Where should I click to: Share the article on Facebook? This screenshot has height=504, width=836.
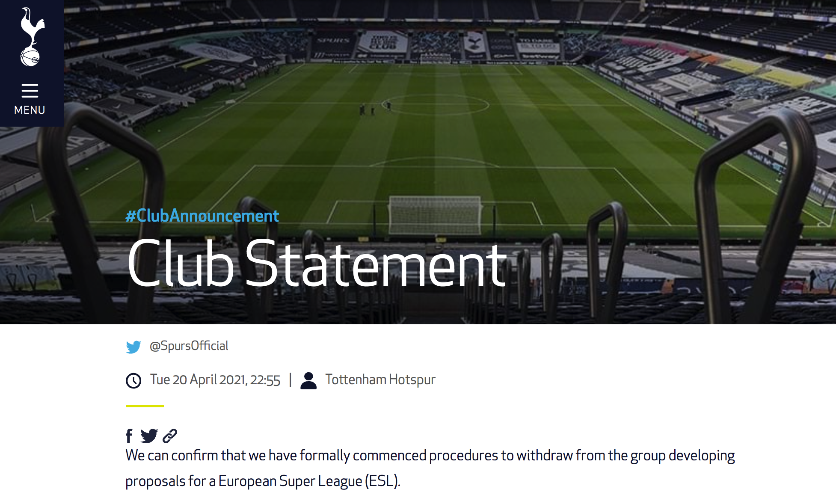point(129,436)
